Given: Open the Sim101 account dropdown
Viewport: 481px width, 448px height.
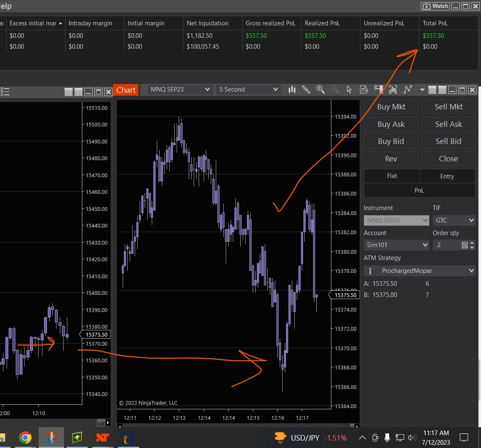Looking at the screenshot, I should click(x=396, y=245).
